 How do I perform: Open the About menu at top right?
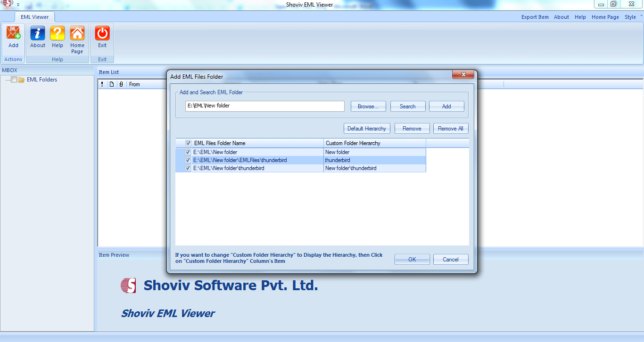[x=561, y=17]
